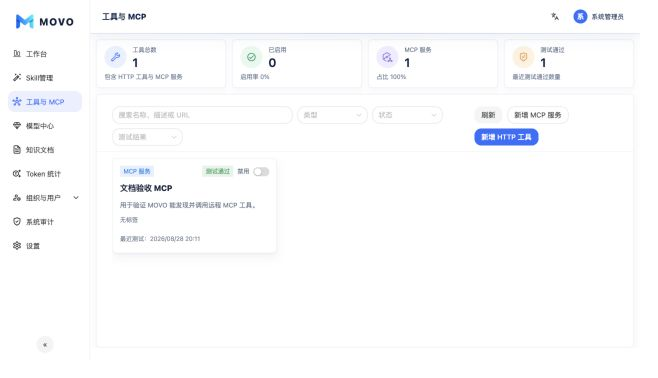Click the MOVO logo icon
This screenshot has width=658, height=378.
tap(24, 21)
